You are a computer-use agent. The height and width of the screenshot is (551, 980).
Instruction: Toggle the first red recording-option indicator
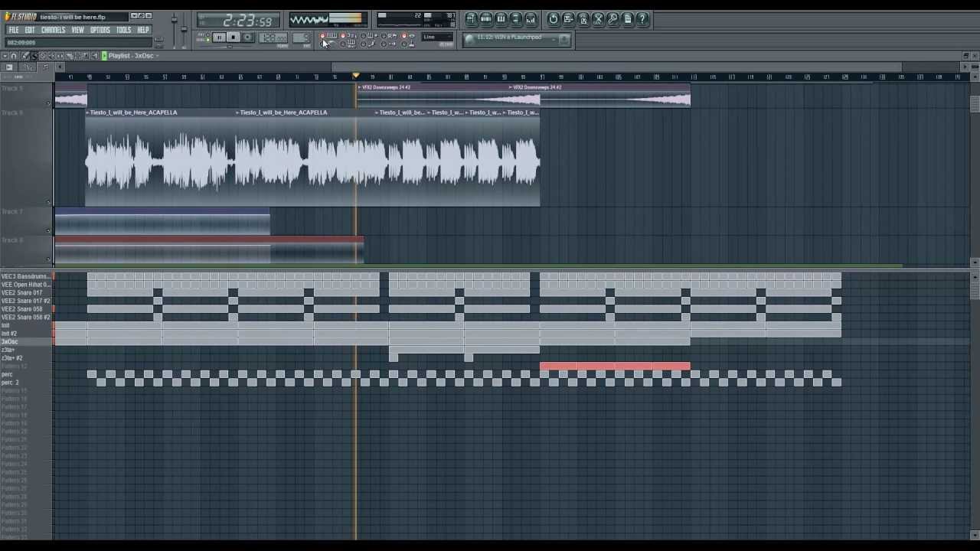coord(322,35)
